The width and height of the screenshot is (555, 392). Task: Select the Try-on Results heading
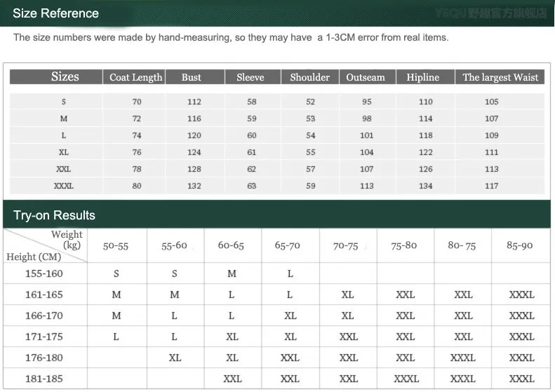click(x=54, y=215)
